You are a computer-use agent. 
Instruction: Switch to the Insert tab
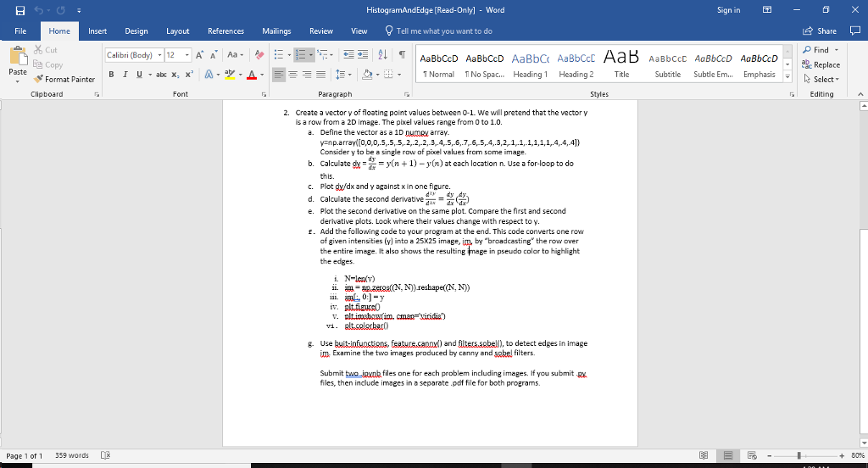point(97,31)
